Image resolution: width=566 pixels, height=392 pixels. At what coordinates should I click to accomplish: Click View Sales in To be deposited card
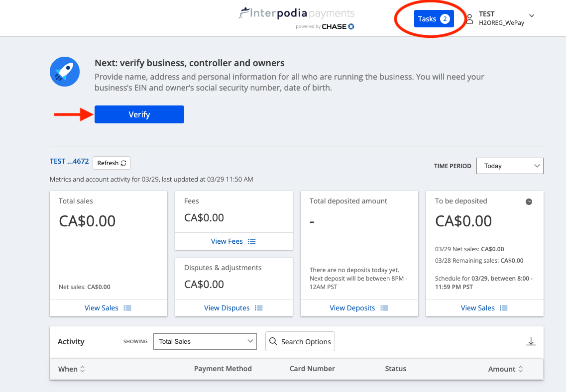[x=478, y=308]
